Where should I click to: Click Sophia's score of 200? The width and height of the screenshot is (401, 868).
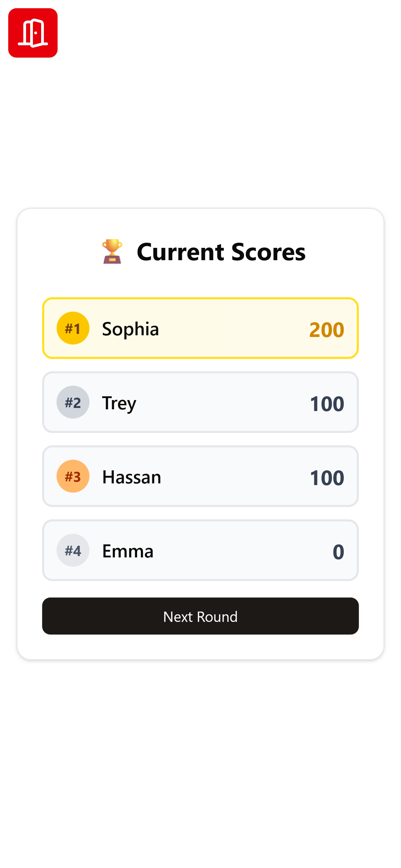point(327,330)
